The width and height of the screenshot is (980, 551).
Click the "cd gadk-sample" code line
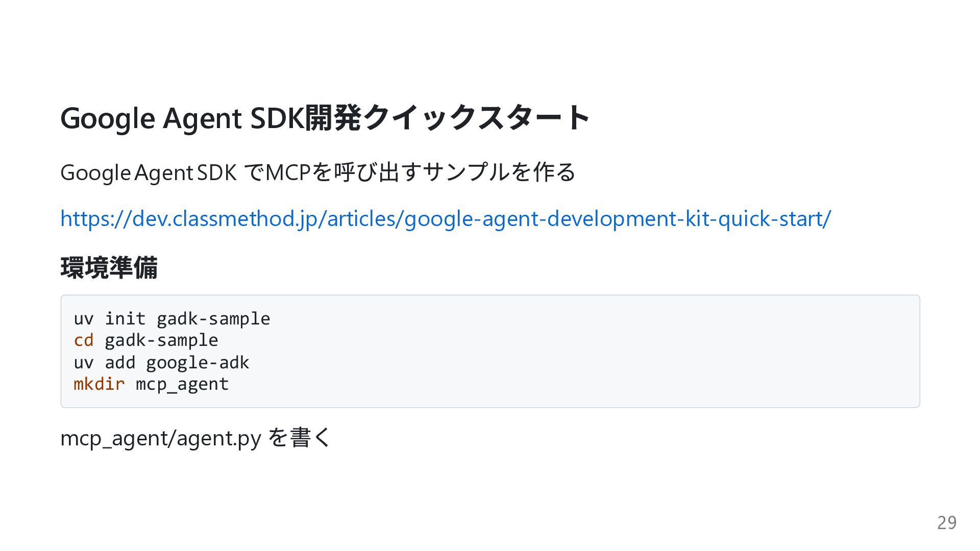pos(145,340)
